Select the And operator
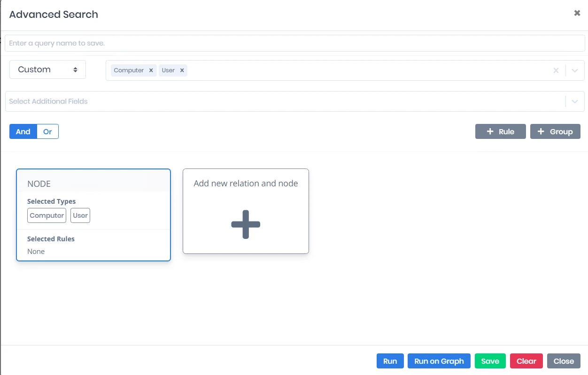This screenshot has width=588, height=375. [x=23, y=131]
